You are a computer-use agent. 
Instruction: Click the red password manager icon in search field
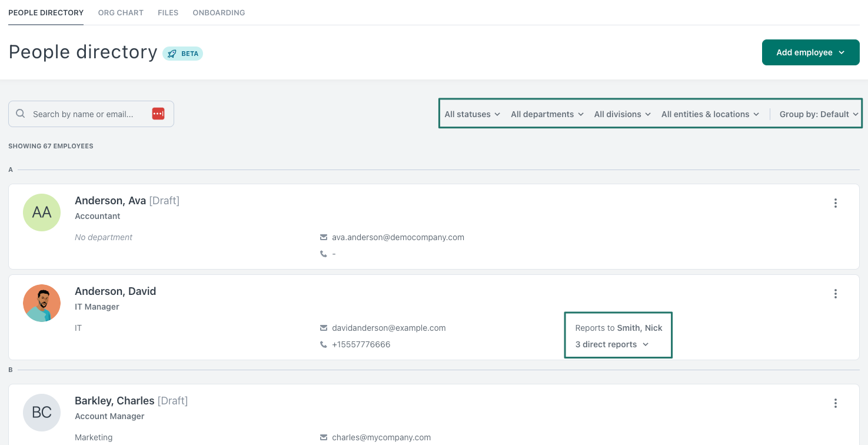158,113
